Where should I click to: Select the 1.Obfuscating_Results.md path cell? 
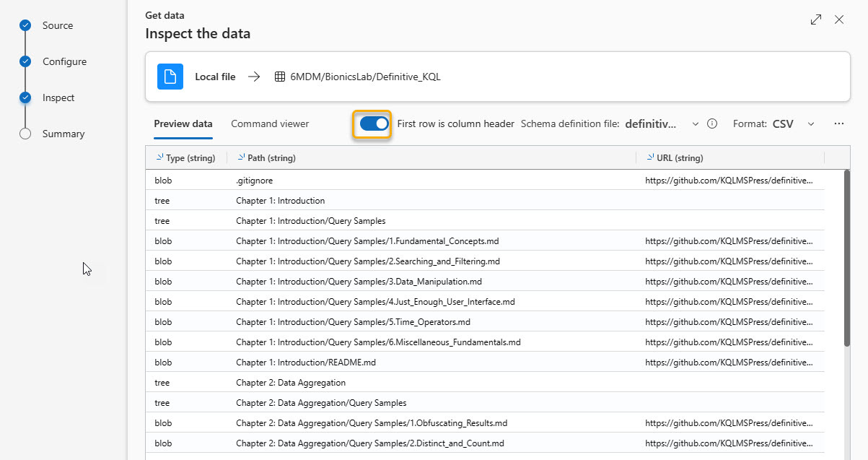point(431,422)
